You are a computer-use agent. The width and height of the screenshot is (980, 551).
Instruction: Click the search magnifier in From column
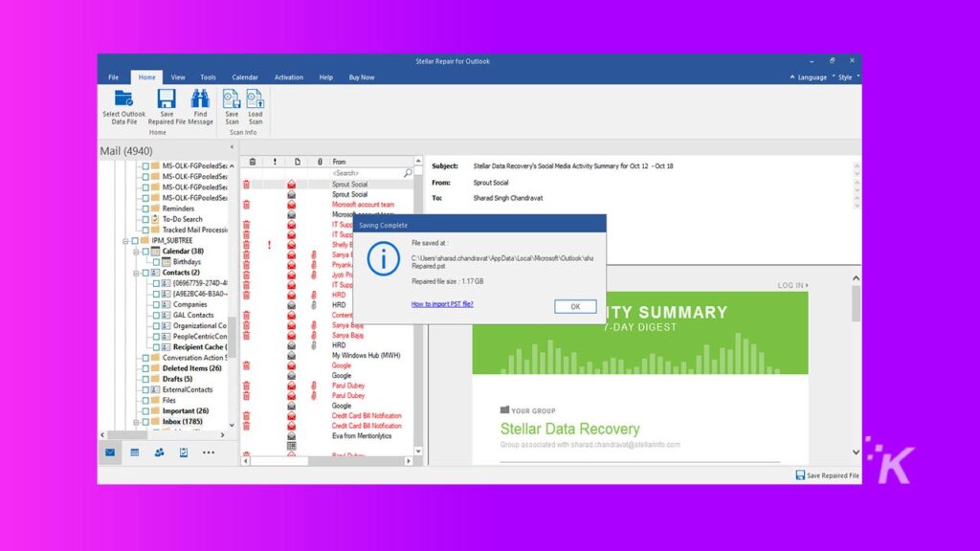point(408,173)
